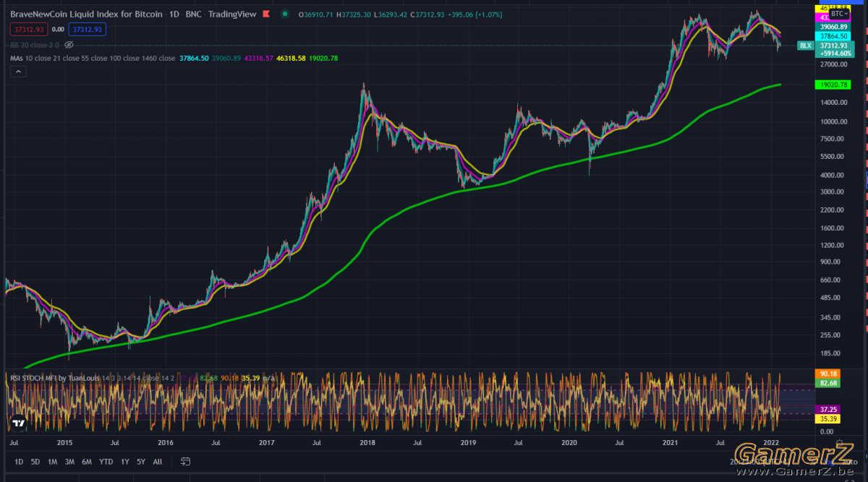Click the green 82.68 oscillator axis label
Image resolution: width=868 pixels, height=482 pixels.
[x=826, y=382]
